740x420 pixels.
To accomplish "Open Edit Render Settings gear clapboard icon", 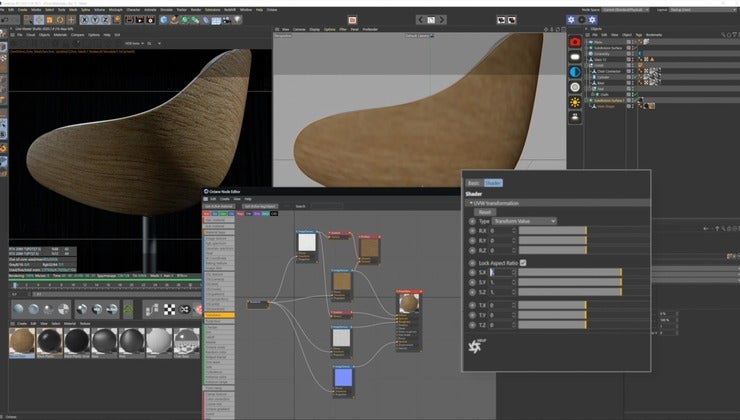I will (x=151, y=20).
